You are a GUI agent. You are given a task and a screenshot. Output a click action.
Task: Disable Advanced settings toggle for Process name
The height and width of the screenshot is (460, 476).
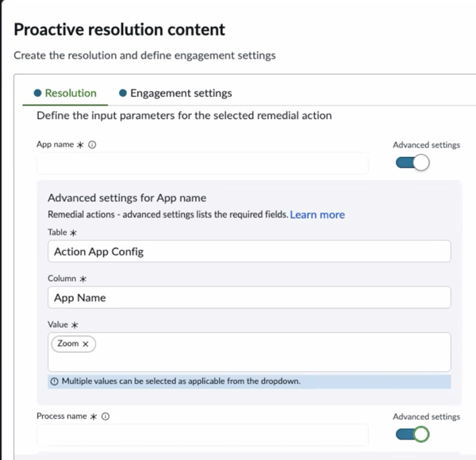click(413, 434)
